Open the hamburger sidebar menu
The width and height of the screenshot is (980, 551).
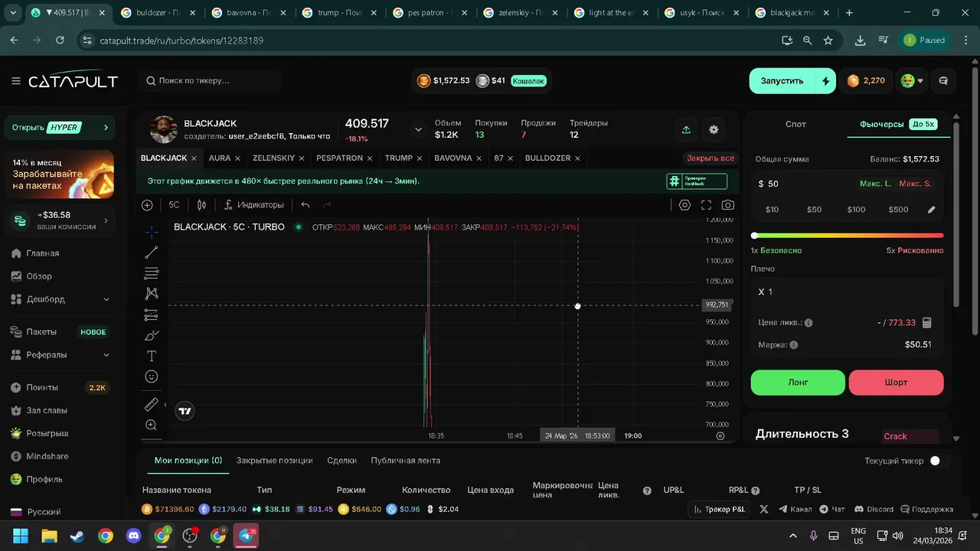[16, 81]
